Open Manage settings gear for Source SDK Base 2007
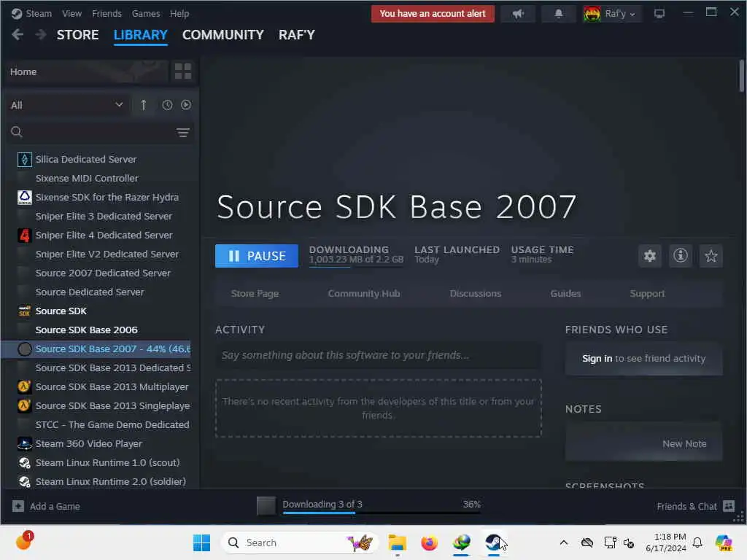 pyautogui.click(x=650, y=256)
